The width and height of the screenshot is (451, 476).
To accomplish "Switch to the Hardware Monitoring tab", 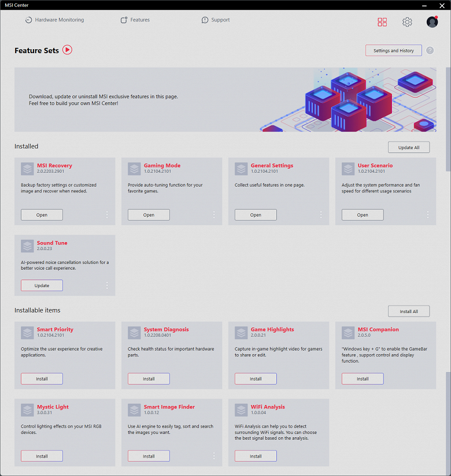I will 55,20.
